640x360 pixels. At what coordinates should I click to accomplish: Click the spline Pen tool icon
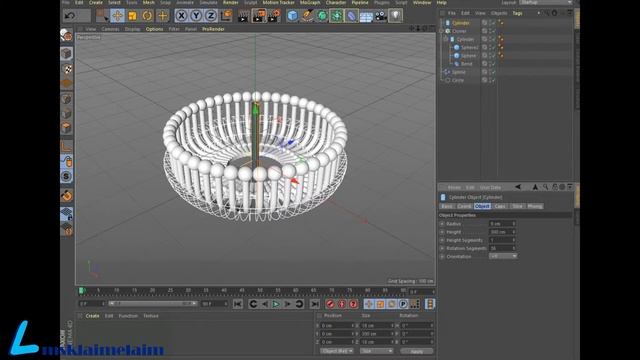tap(307, 16)
